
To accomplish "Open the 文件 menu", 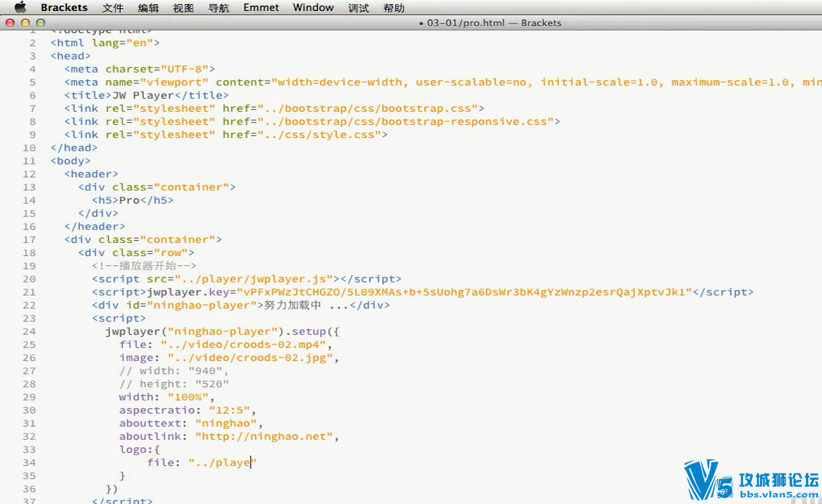I will 113,8.
